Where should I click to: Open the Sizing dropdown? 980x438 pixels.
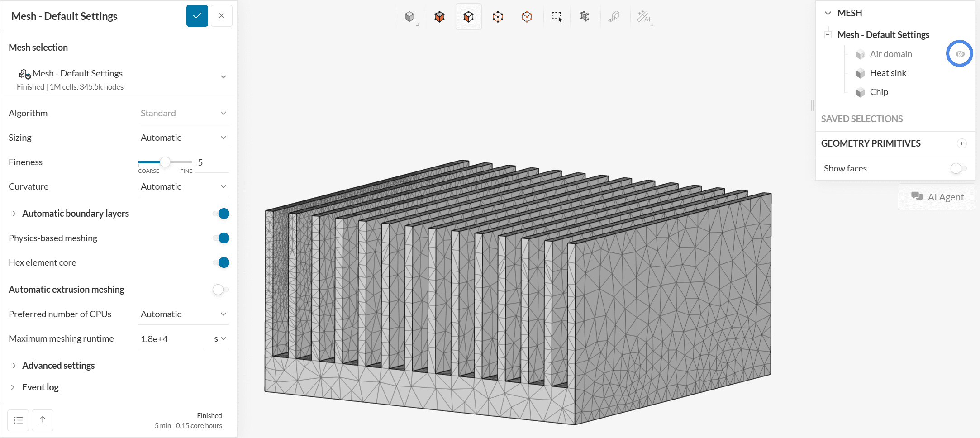(183, 138)
